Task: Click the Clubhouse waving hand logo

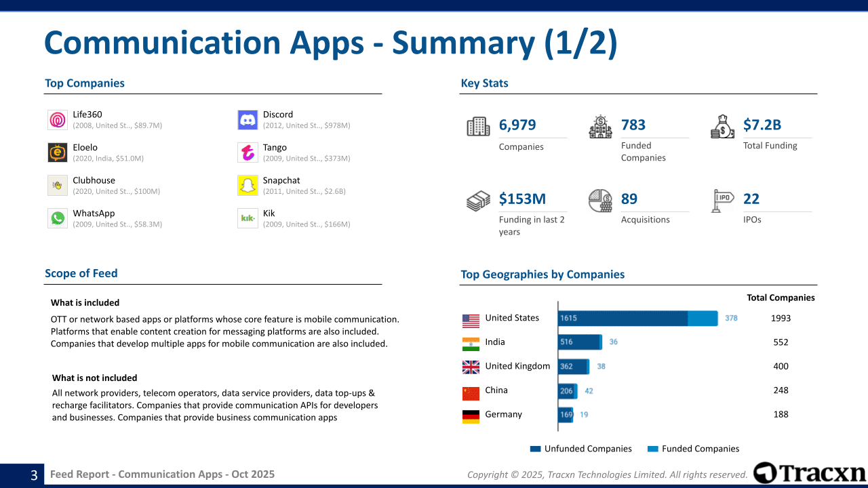Action: click(x=58, y=186)
